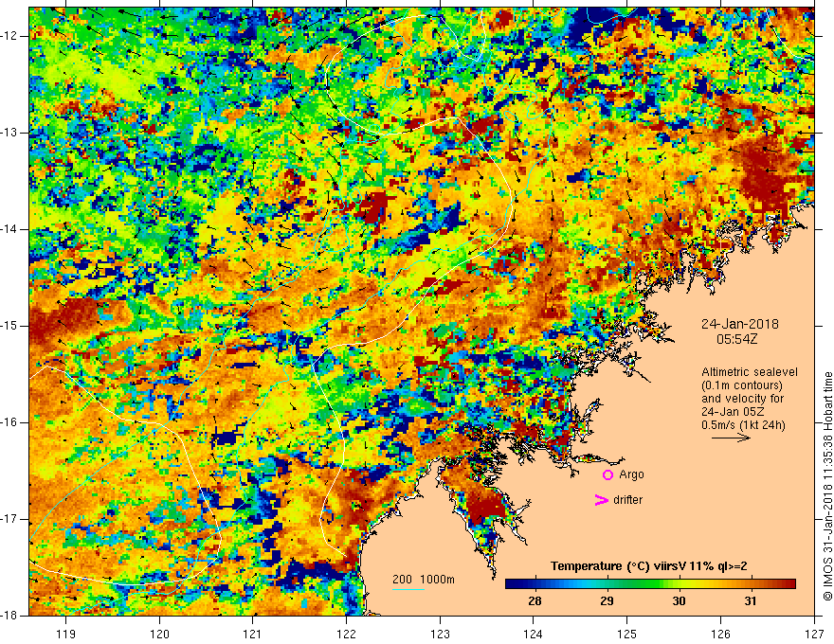Image resolution: width=834 pixels, height=644 pixels.
Task: Click latitude axis label -12
Action: (10, 36)
